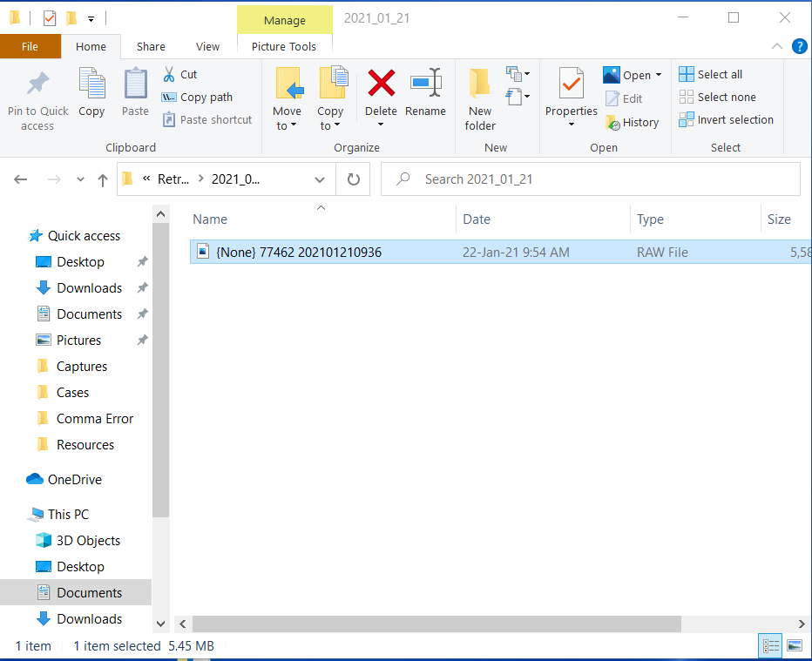The height and width of the screenshot is (661, 812).
Task: Open pinned Pictures folder
Action: coord(78,340)
